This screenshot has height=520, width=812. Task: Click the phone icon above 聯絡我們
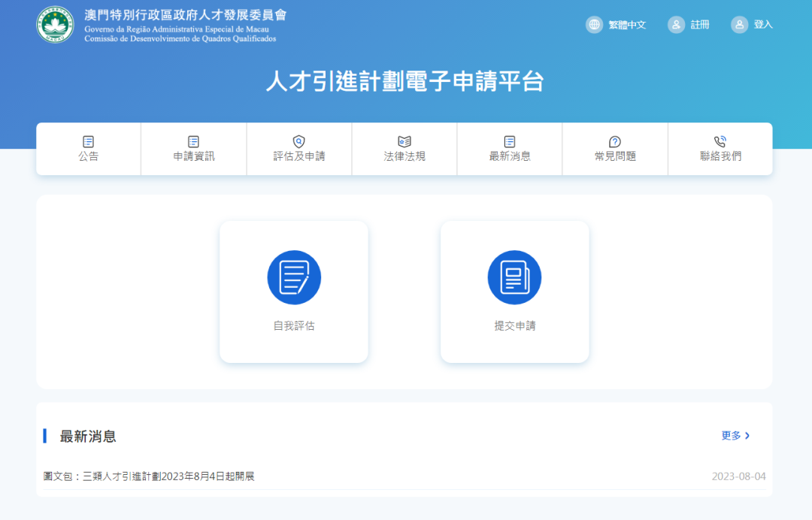(x=720, y=141)
